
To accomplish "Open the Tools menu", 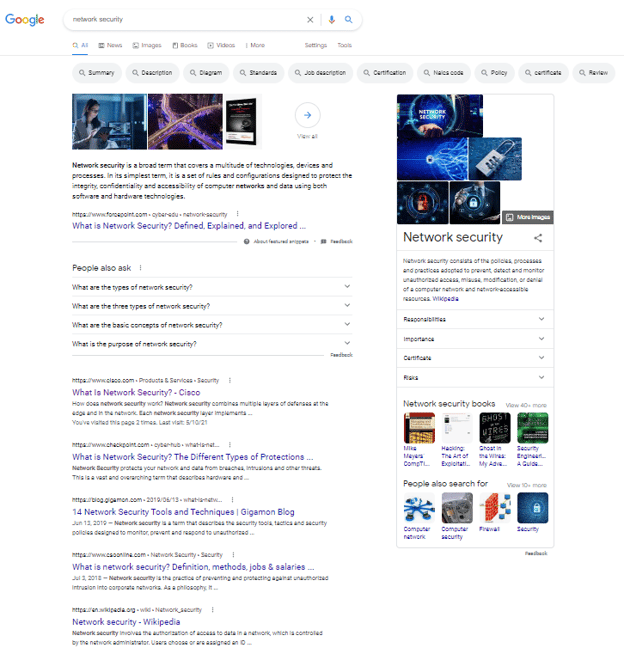I will (344, 45).
